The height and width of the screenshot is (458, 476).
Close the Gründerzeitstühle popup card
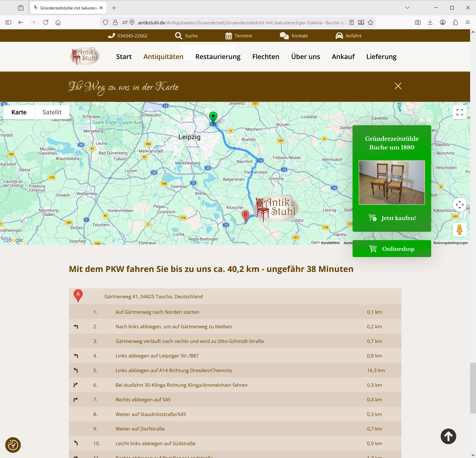(429, 120)
